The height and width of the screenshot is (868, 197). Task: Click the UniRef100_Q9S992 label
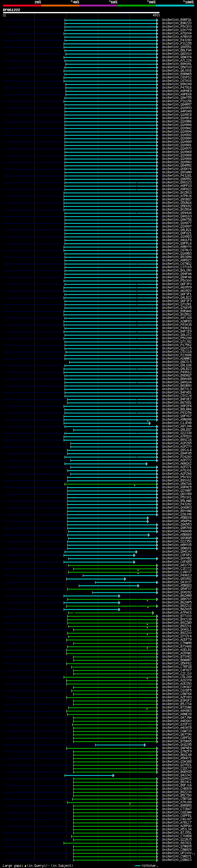[x=176, y=579]
